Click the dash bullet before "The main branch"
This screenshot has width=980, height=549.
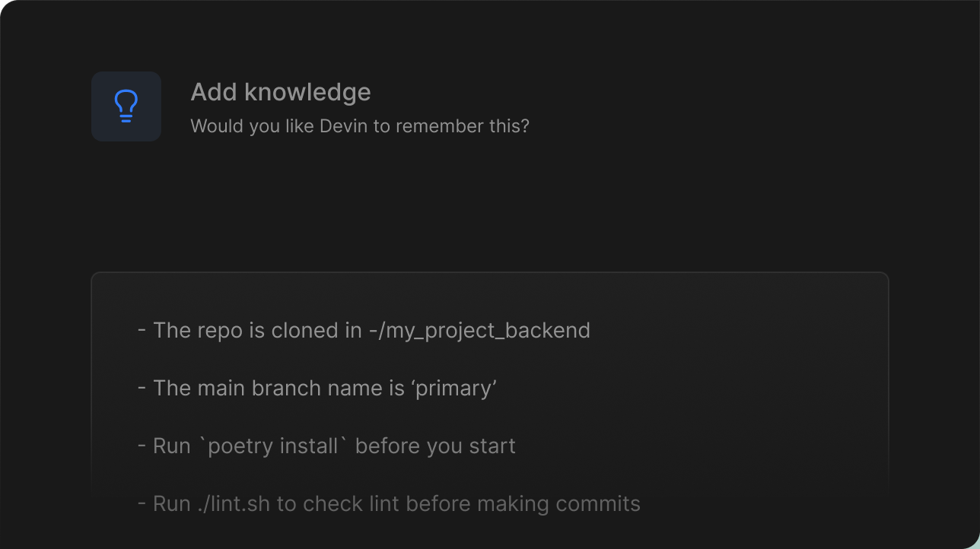point(142,389)
